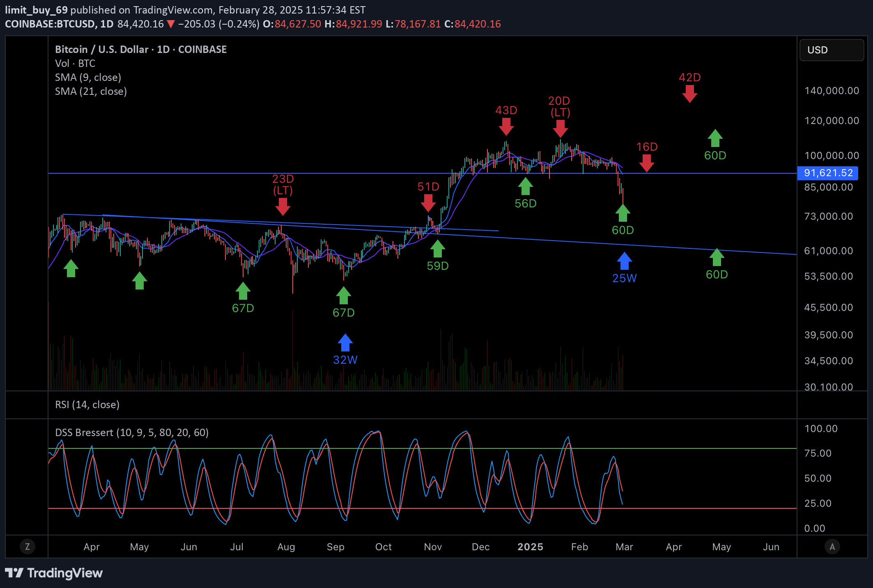Click the 42D label text
The width and height of the screenshot is (873, 588).
pyautogui.click(x=689, y=77)
